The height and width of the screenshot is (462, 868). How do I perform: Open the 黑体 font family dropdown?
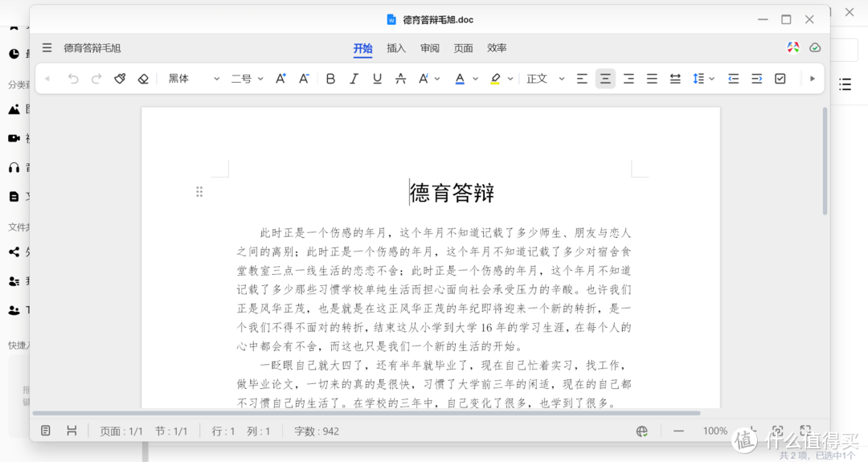tap(194, 79)
